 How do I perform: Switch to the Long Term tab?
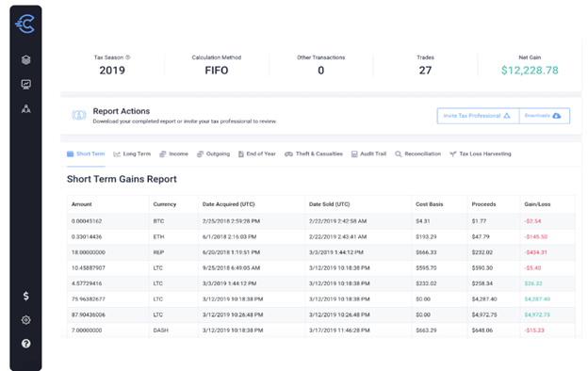click(132, 154)
